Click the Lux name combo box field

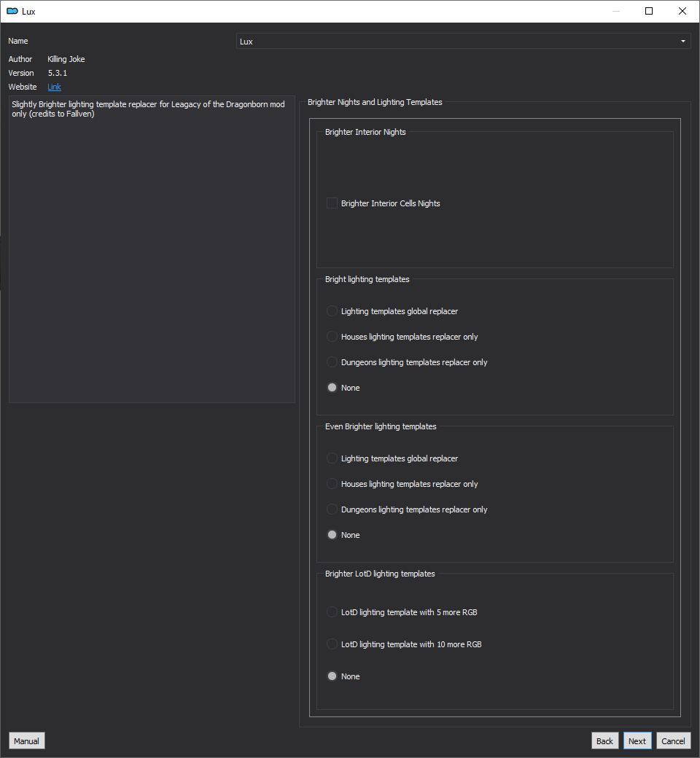point(463,41)
